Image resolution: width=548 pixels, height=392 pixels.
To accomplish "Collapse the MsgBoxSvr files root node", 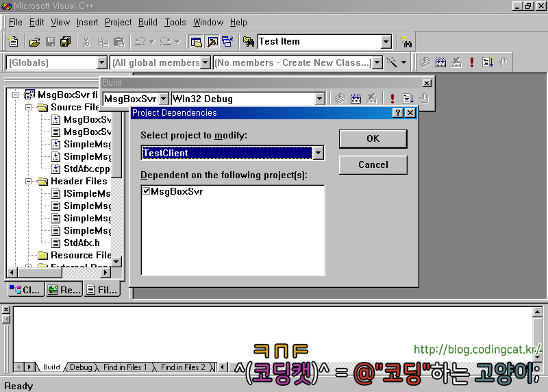I will [15, 95].
